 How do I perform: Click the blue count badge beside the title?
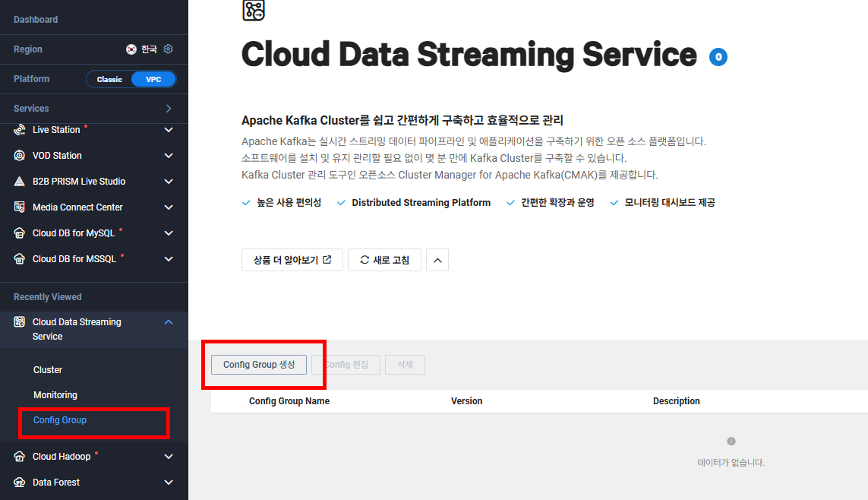[x=718, y=56]
